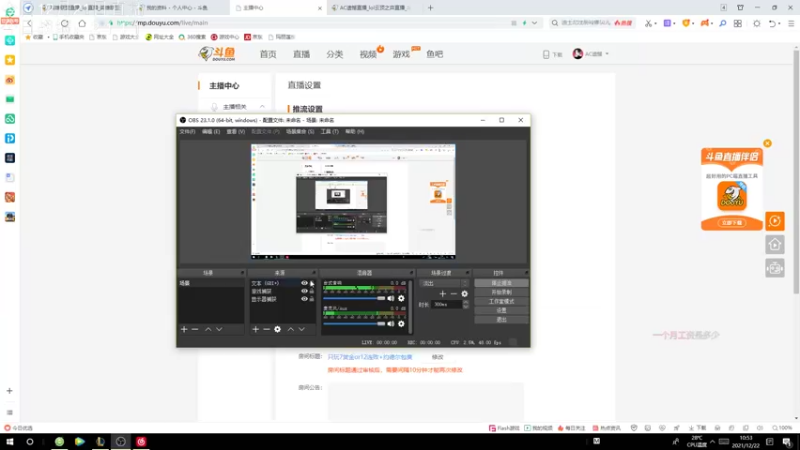The image size is (800, 450).
Task: Go to 首页 in Douyu navigation
Action: (268, 54)
